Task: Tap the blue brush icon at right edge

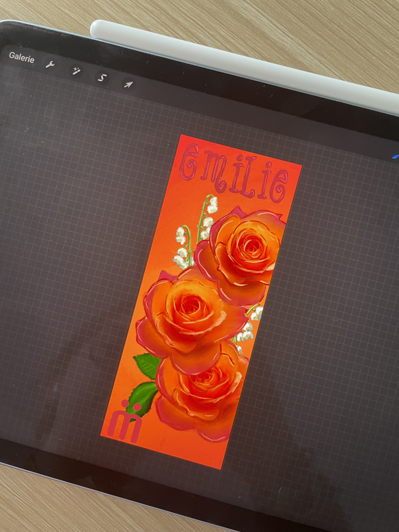Action: point(395,157)
